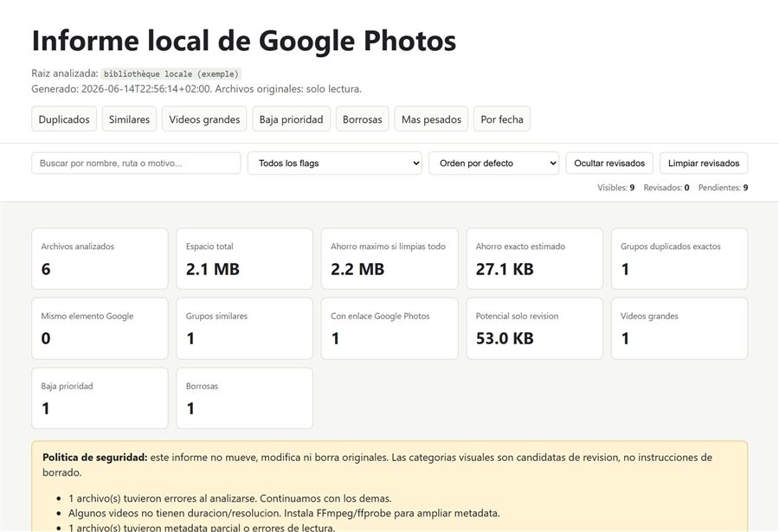Click the Ahorro exacto estimado value 27.1 KB
The image size is (779, 532).
[505, 269]
